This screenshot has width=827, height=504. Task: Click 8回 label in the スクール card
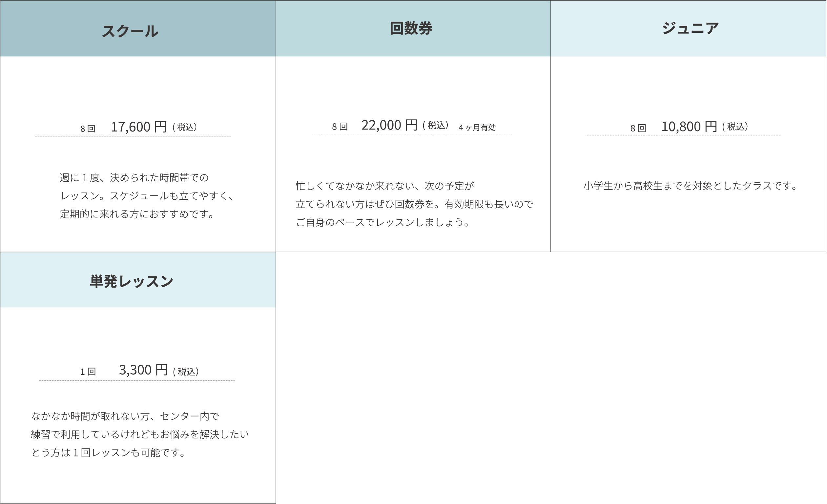click(x=88, y=129)
